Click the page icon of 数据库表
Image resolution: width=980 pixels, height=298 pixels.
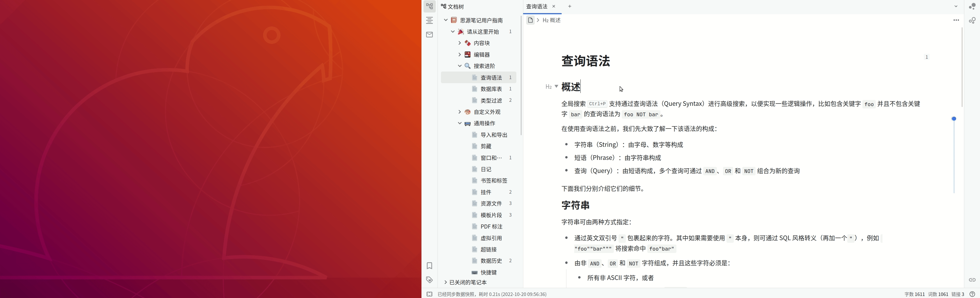click(474, 89)
